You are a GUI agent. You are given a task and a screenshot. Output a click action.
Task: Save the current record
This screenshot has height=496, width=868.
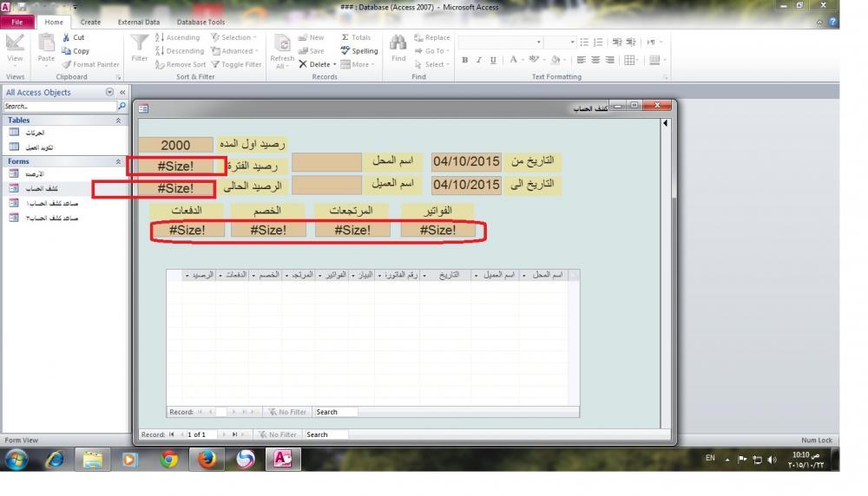[x=311, y=51]
